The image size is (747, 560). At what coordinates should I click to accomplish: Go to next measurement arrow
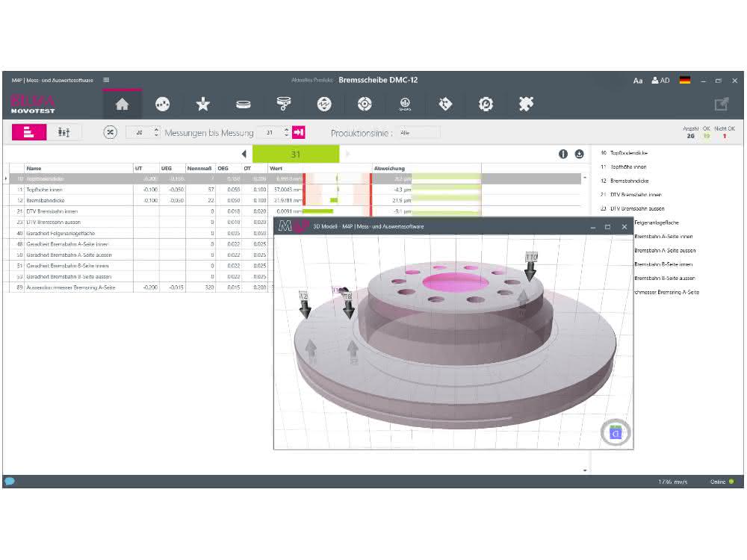pos(348,154)
